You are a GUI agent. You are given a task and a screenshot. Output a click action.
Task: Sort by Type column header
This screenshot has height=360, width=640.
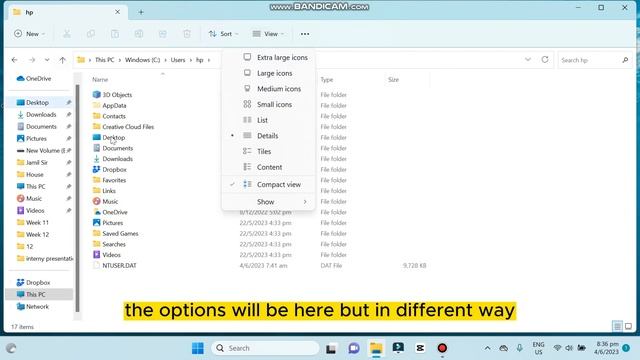click(x=327, y=80)
